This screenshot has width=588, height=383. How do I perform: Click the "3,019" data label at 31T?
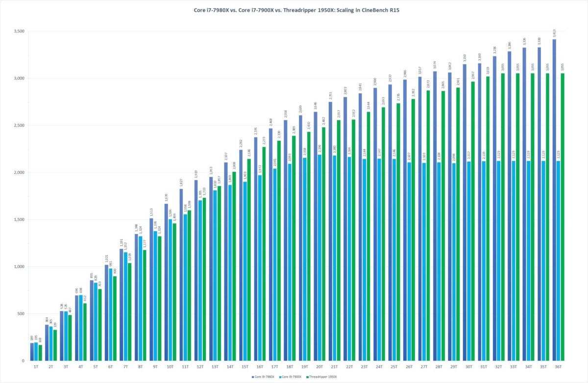tap(488, 71)
